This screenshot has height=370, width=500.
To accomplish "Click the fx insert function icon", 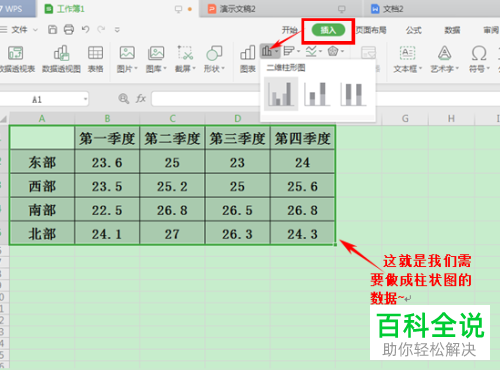I will tap(141, 99).
